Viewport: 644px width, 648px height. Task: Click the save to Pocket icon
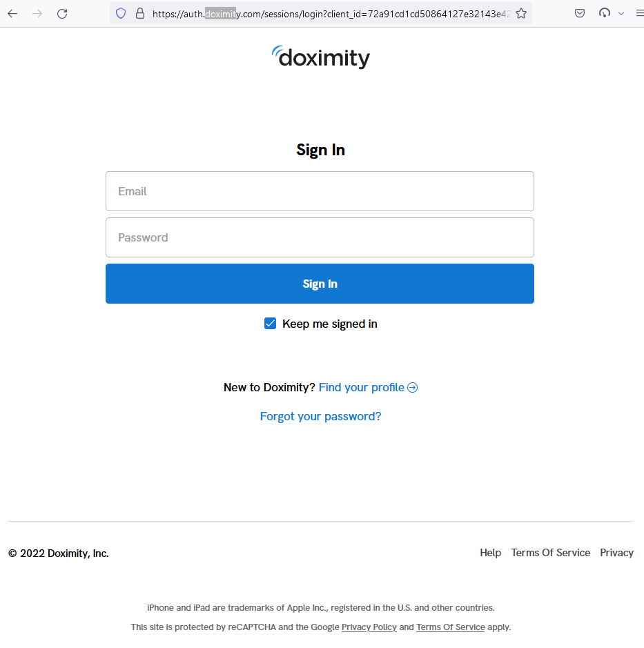[x=580, y=12]
